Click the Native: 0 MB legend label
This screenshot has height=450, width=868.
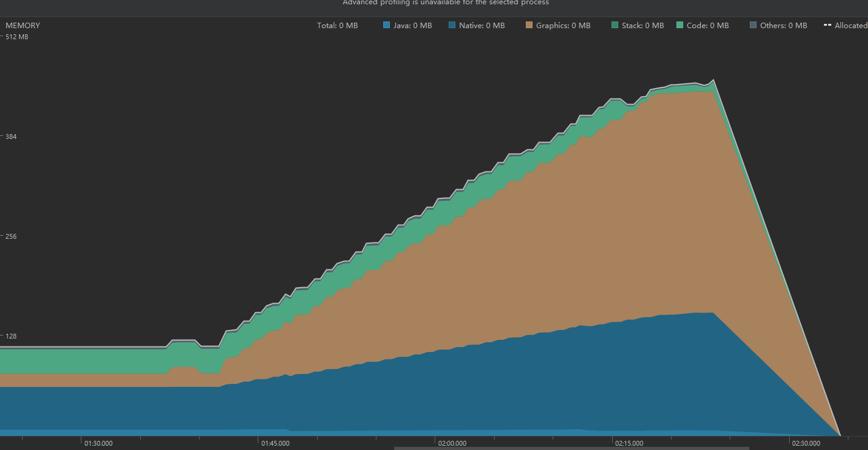point(482,26)
